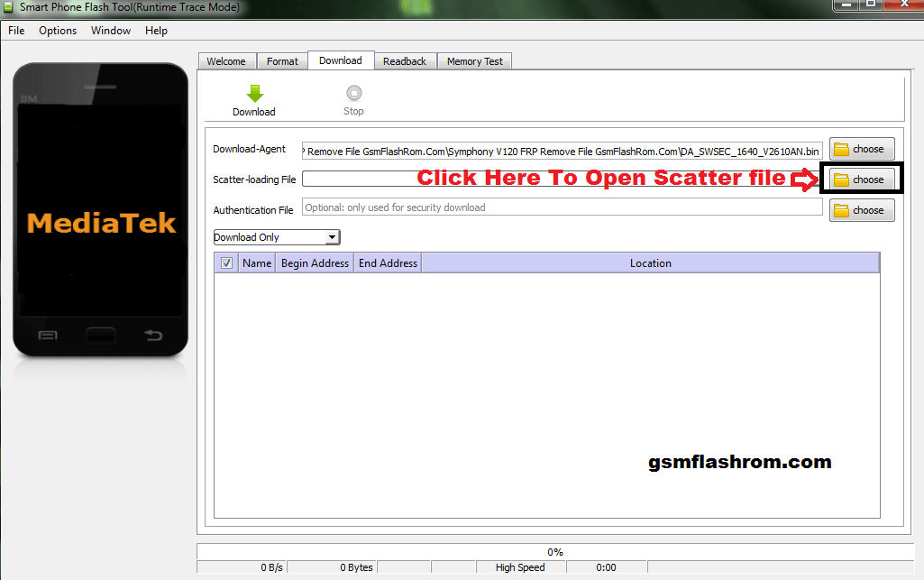Click the phone's home key icon
Screen dimensions: 924x580
click(101, 336)
